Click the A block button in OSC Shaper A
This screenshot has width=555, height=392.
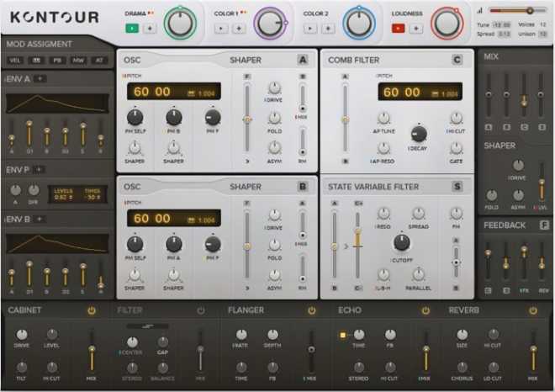303,60
